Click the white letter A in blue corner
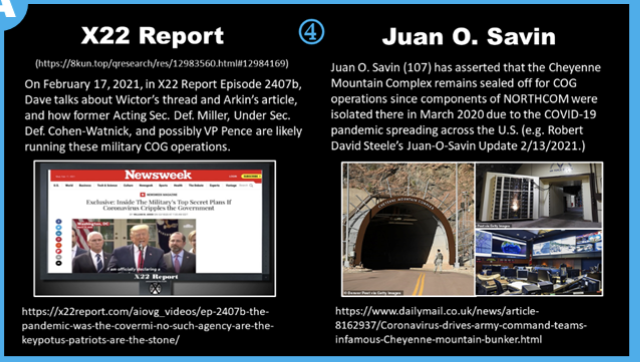The image size is (640, 362). (7, 9)
